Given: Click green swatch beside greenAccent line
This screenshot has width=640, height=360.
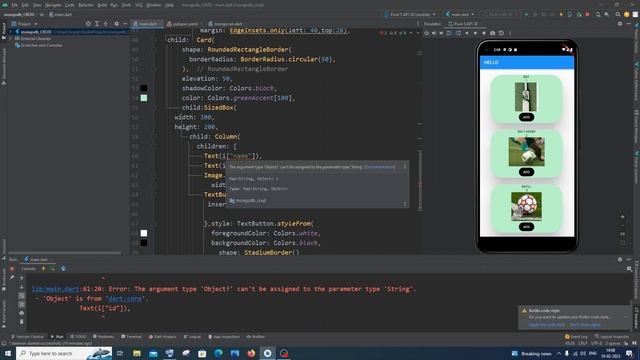Looking at the screenshot, I should 144,98.
